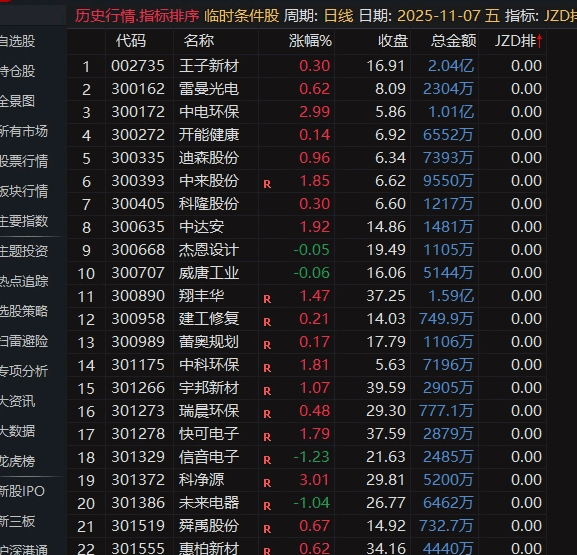Select 开能健康 stock name
The image size is (577, 555).
point(209,135)
